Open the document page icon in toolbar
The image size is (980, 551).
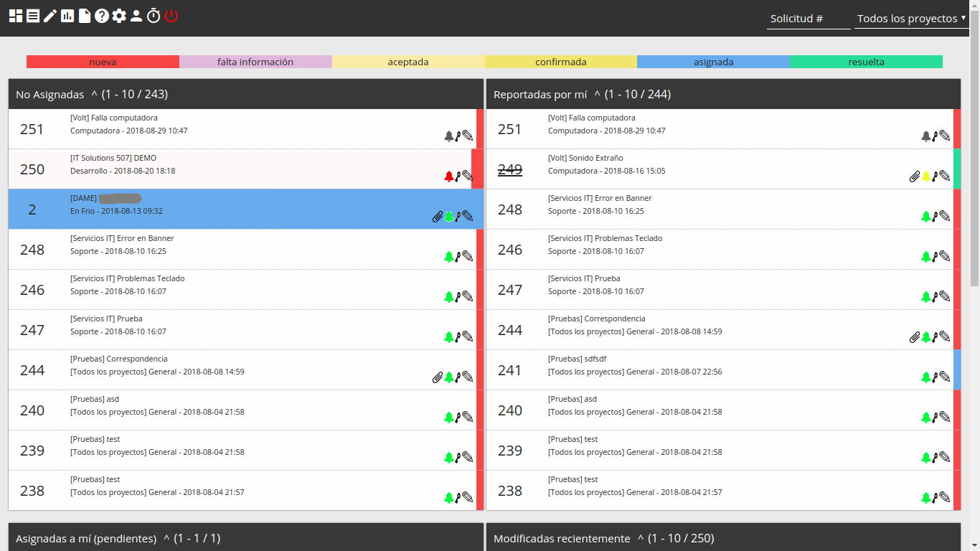pyautogui.click(x=84, y=16)
